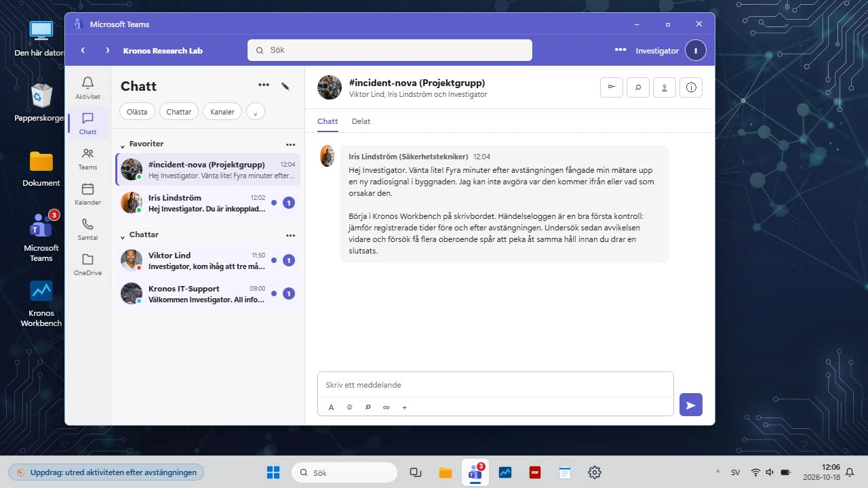Select #incident-nova chat in Favoriter
The height and width of the screenshot is (488, 868).
click(x=208, y=169)
